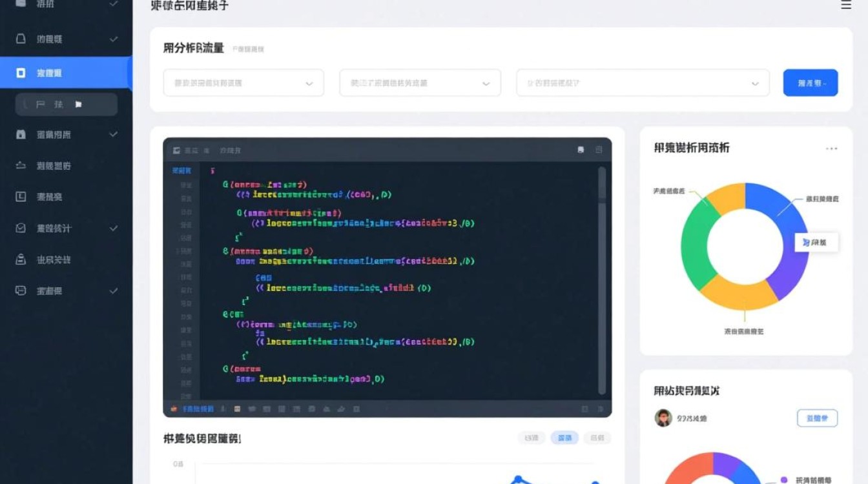Collapse the top sidebar item's chevron
Image resolution: width=868 pixels, height=484 pixels.
coord(115,4)
